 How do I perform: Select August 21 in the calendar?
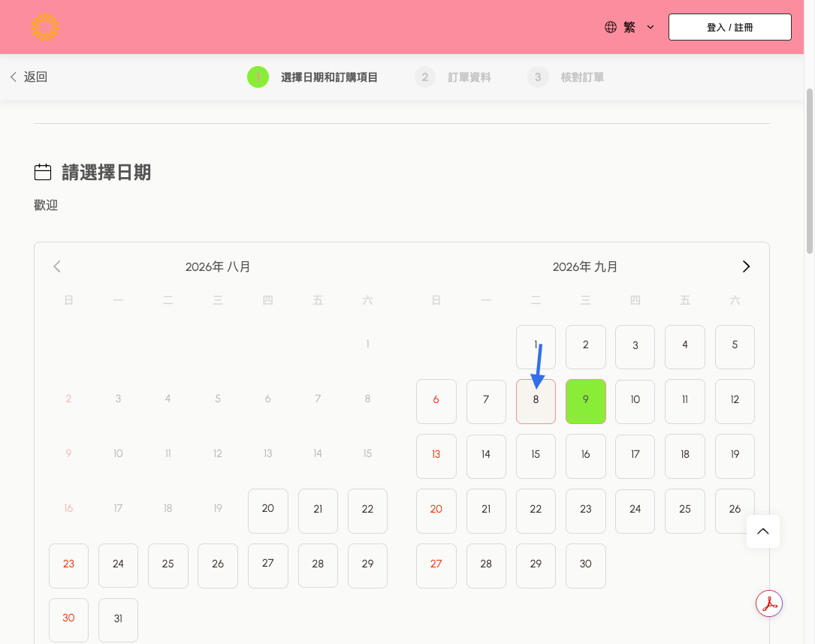click(x=318, y=510)
